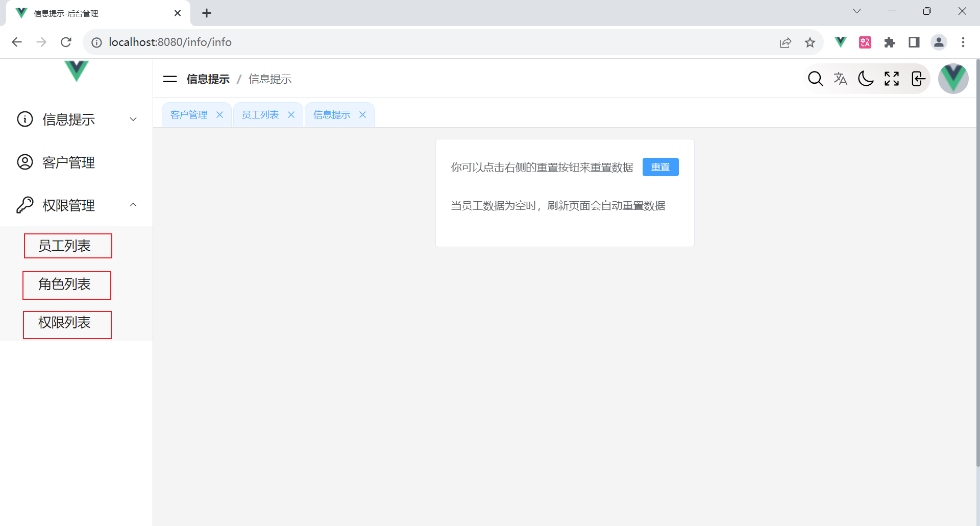Click the site info icon in address bar

[96, 42]
